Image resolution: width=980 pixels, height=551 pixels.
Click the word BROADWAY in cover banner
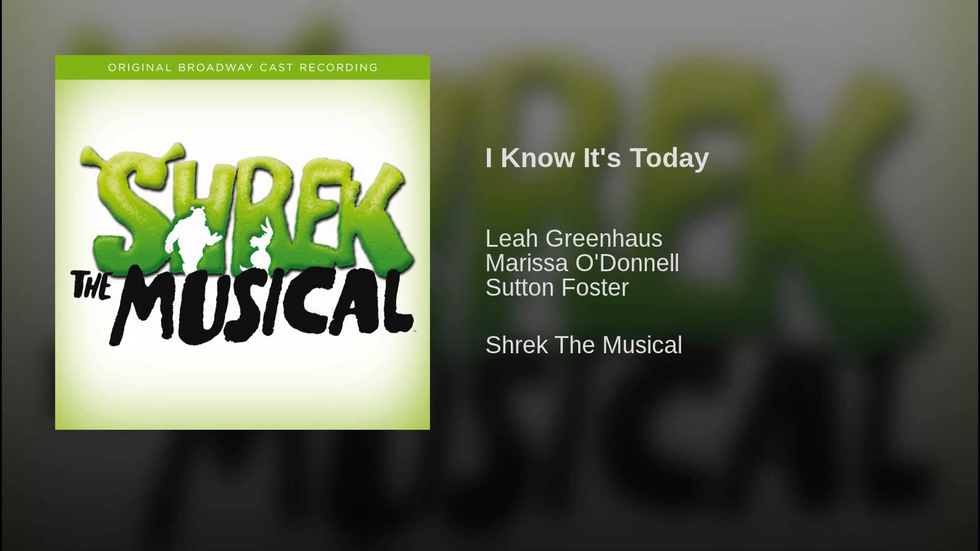pos(216,67)
